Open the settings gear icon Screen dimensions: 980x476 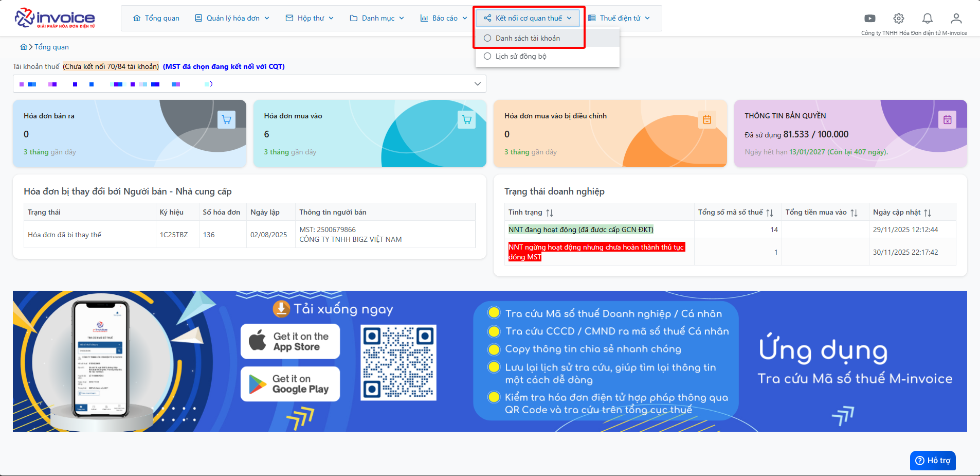tap(898, 19)
